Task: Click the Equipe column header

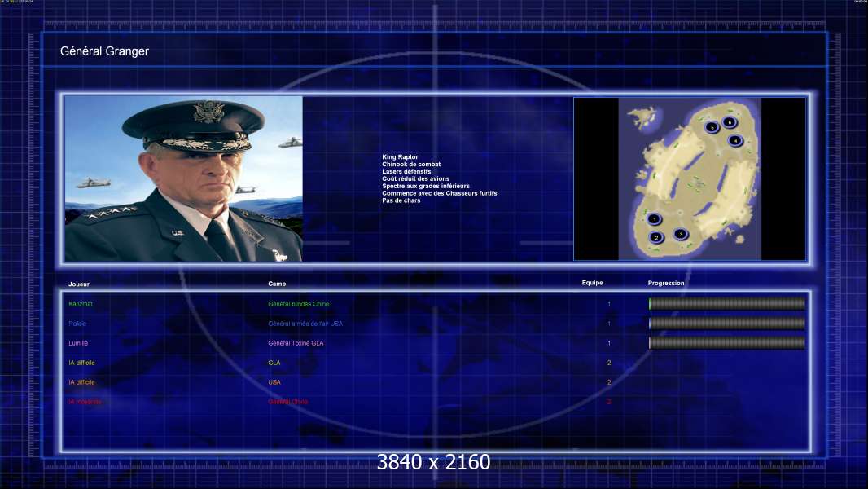Action: click(592, 283)
